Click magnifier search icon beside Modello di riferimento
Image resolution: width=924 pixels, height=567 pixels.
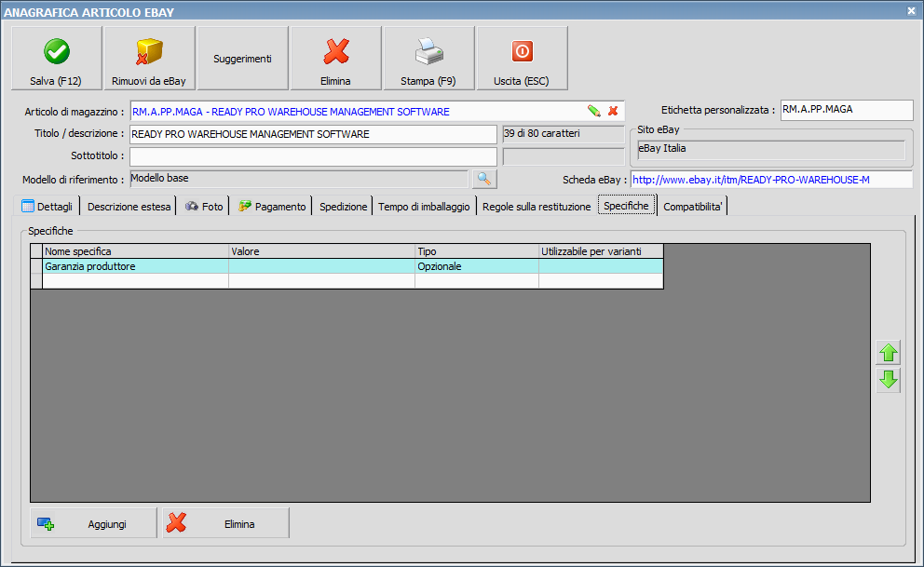[x=484, y=179]
